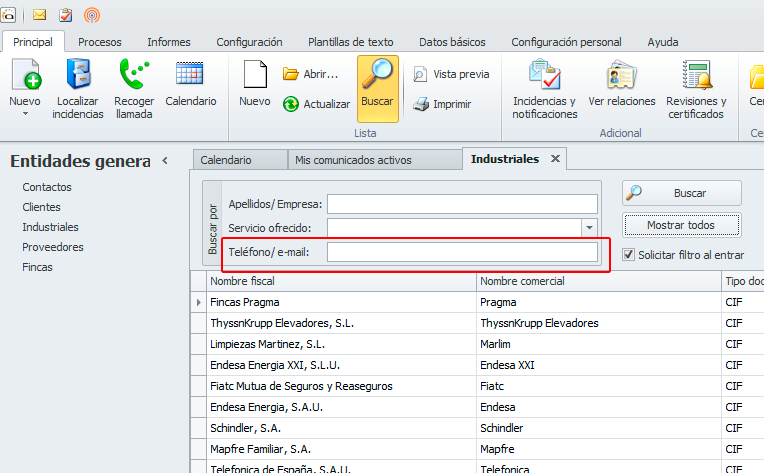Sort by the Nombre fiscal column header
The height and width of the screenshot is (473, 764).
[x=341, y=281]
